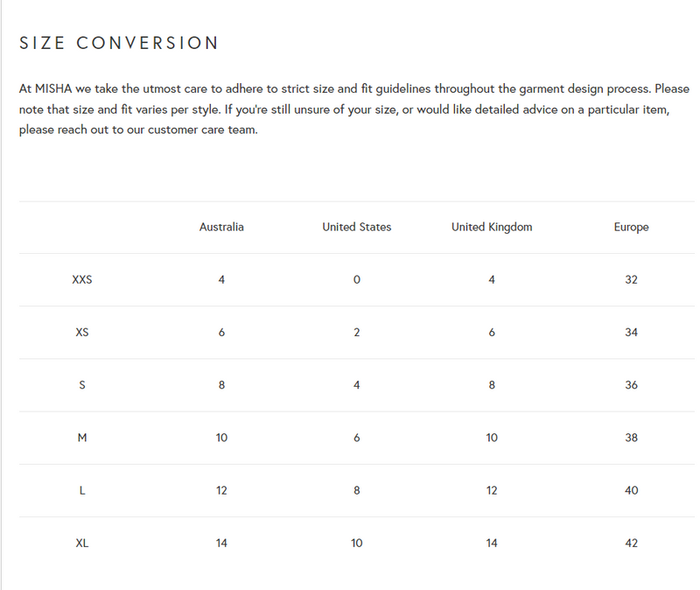This screenshot has height=590, width=700.
Task: Click Europe size 36 cell
Action: [631, 385]
